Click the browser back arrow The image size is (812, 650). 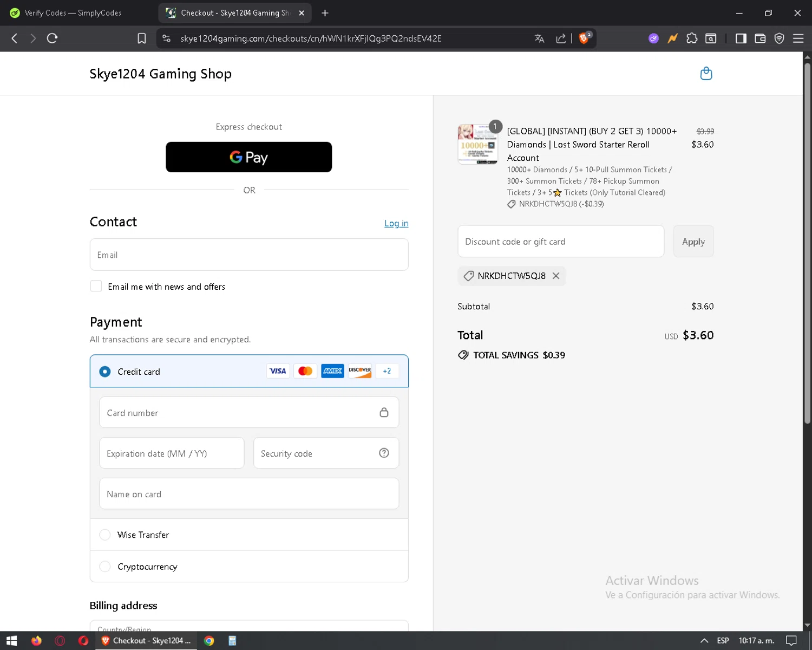point(15,38)
